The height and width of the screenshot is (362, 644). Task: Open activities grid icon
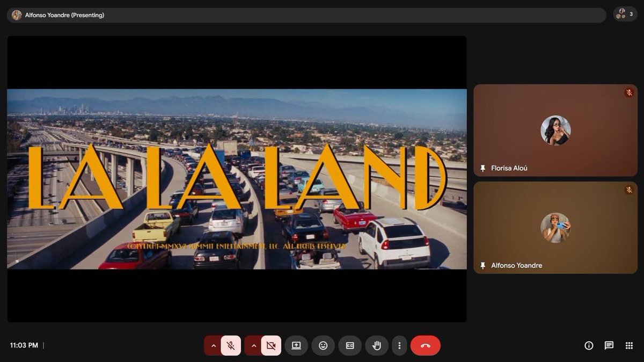pyautogui.click(x=629, y=345)
